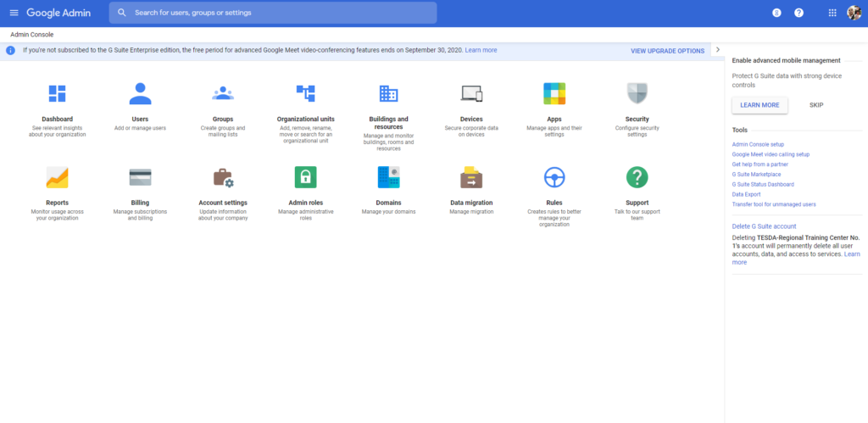Open the Reports chart icon
Viewport: 868px width, 423px height.
coord(57,177)
